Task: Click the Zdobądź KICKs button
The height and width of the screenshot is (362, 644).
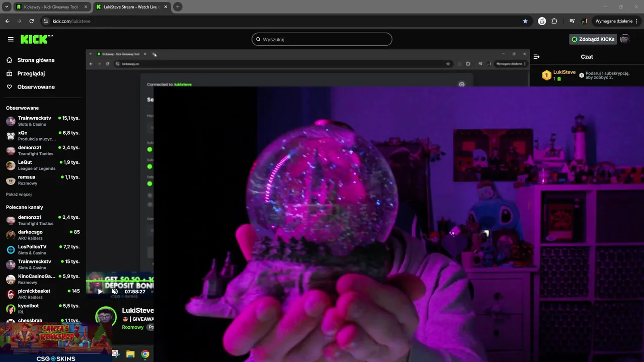Action: 593,39
